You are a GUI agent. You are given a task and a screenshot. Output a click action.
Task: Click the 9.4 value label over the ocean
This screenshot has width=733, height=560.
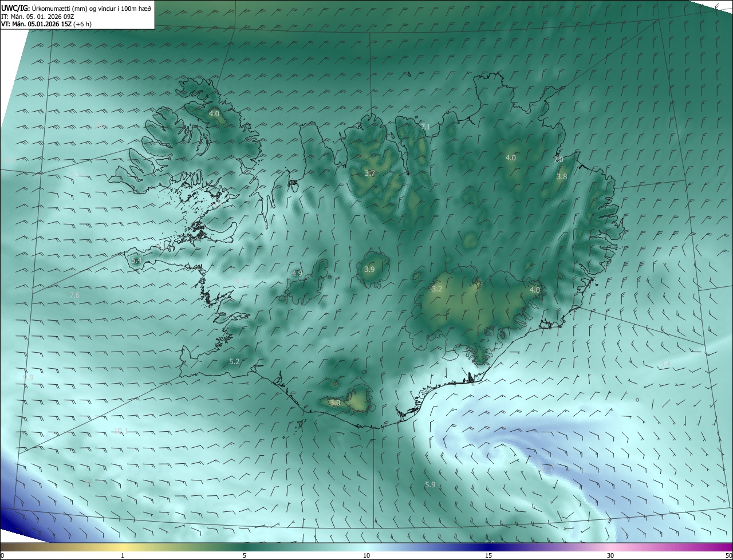[665, 364]
